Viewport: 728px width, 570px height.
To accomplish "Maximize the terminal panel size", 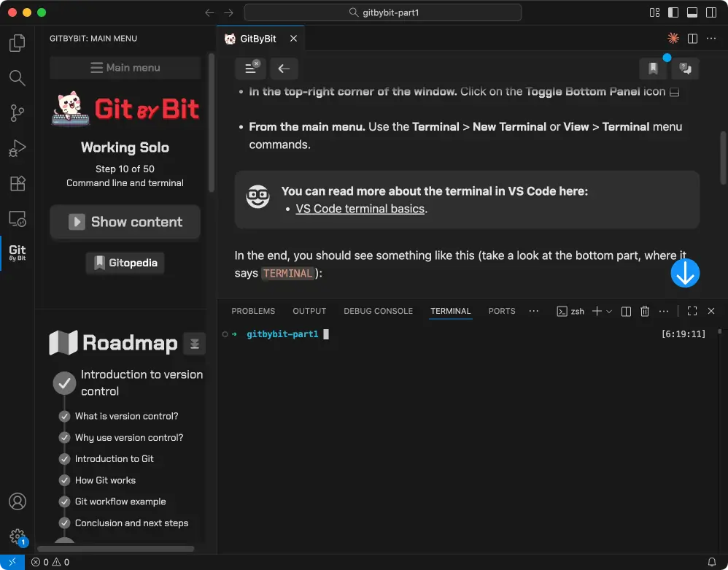I will click(692, 311).
